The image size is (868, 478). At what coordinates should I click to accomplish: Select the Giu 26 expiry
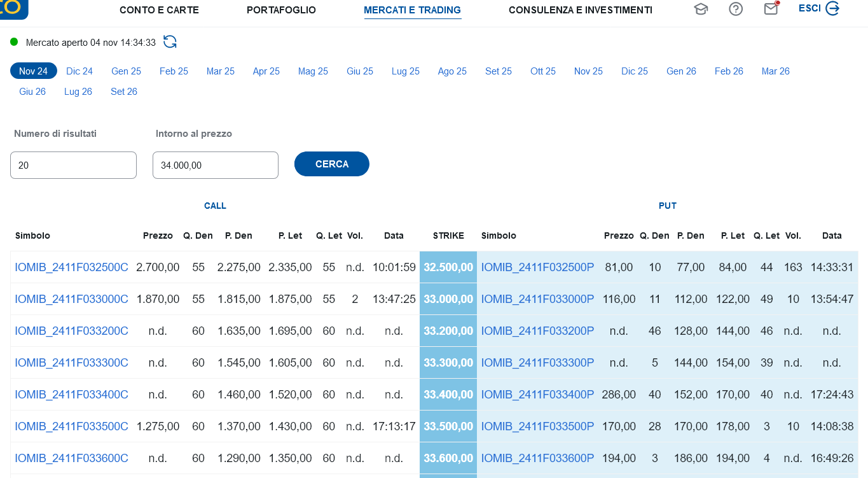point(32,92)
